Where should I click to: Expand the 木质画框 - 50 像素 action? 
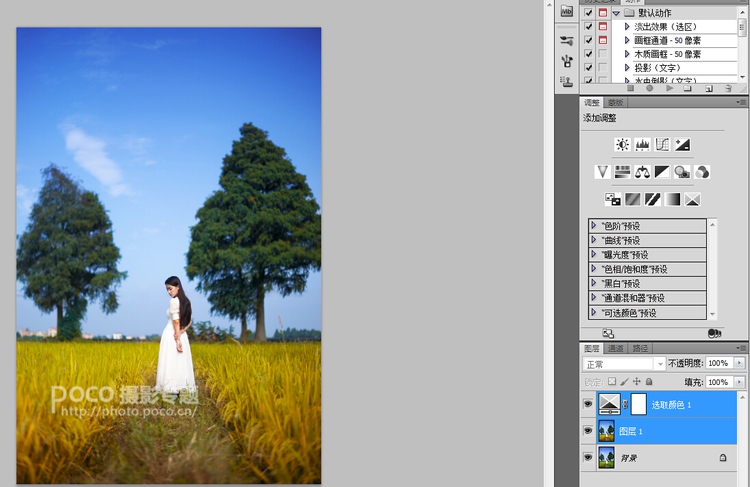[x=627, y=54]
